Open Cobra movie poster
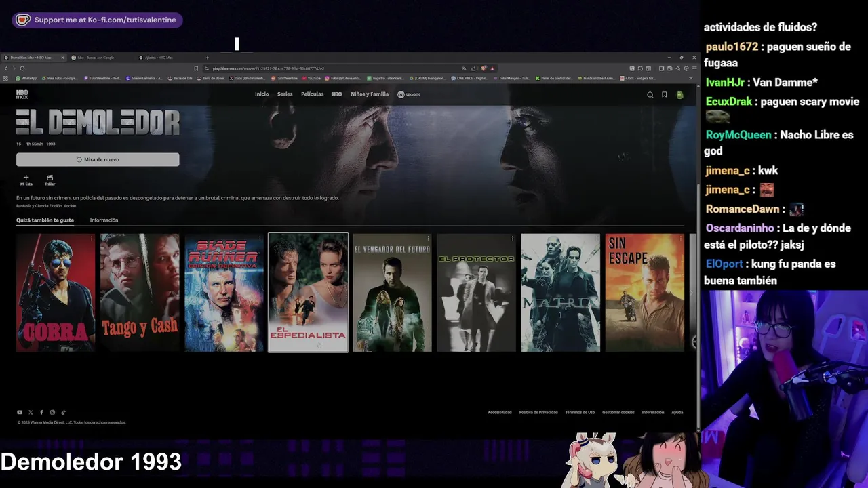 pos(56,293)
